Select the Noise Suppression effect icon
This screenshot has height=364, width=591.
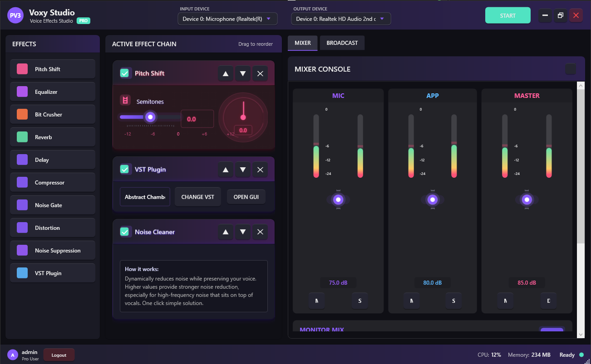(x=22, y=250)
